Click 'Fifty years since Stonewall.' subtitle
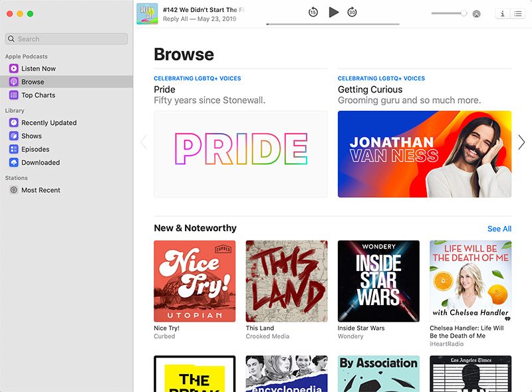This screenshot has width=532, height=392. click(x=209, y=100)
